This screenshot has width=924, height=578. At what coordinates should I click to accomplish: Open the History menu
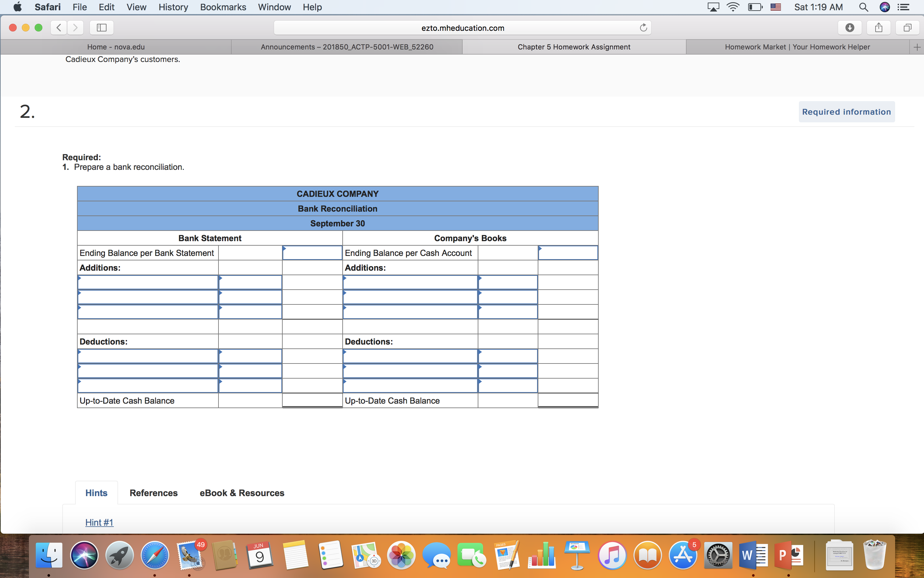[173, 7]
